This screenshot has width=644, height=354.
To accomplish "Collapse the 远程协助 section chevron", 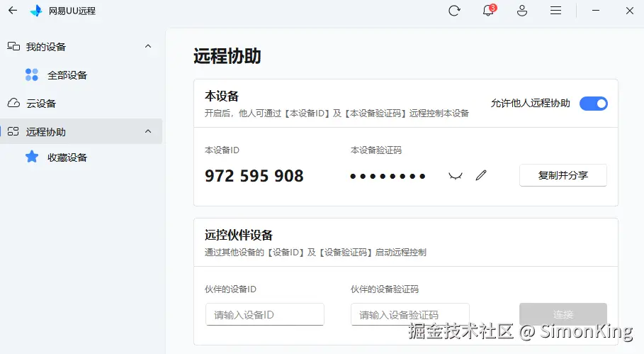I will coord(148,131).
